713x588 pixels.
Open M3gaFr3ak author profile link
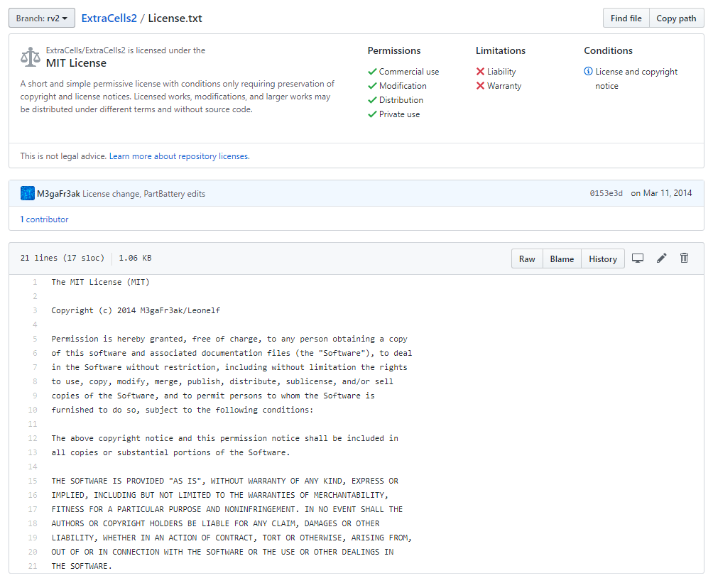click(x=58, y=194)
